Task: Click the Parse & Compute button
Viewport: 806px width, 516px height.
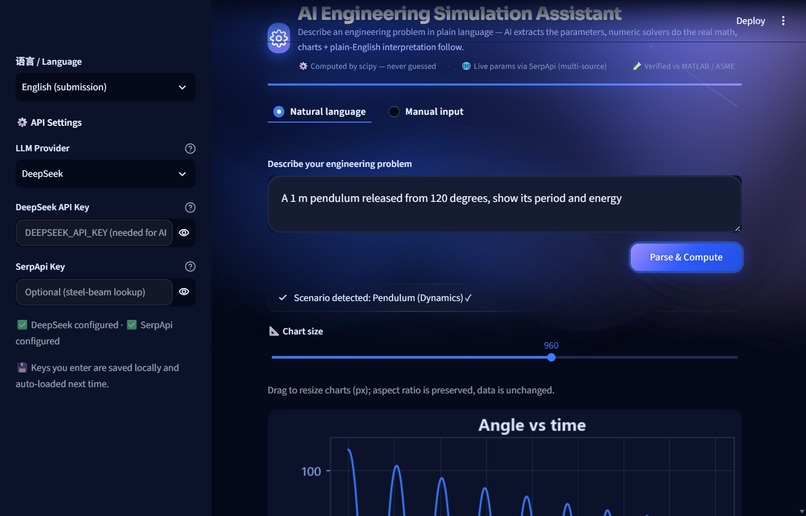Action: 686,257
